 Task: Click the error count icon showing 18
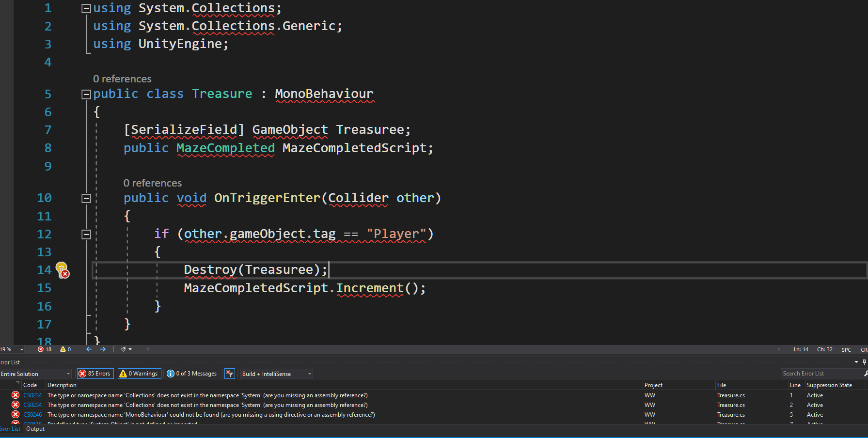click(x=41, y=349)
